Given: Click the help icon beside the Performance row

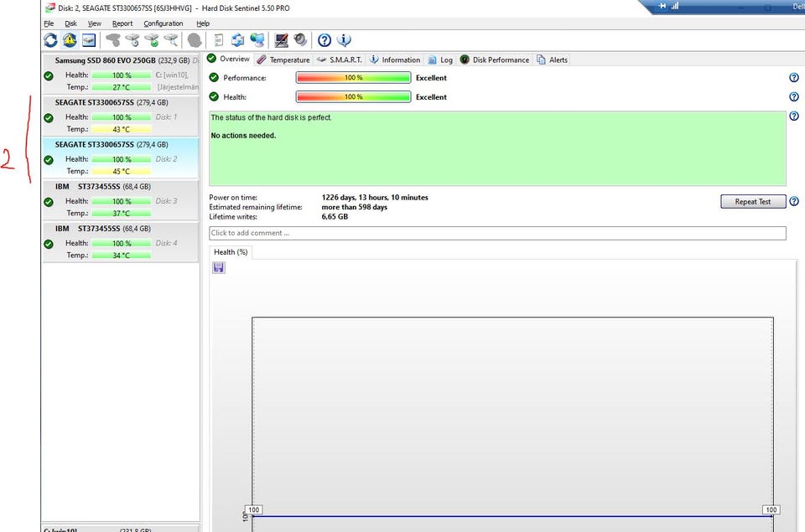Looking at the screenshot, I should [793, 78].
